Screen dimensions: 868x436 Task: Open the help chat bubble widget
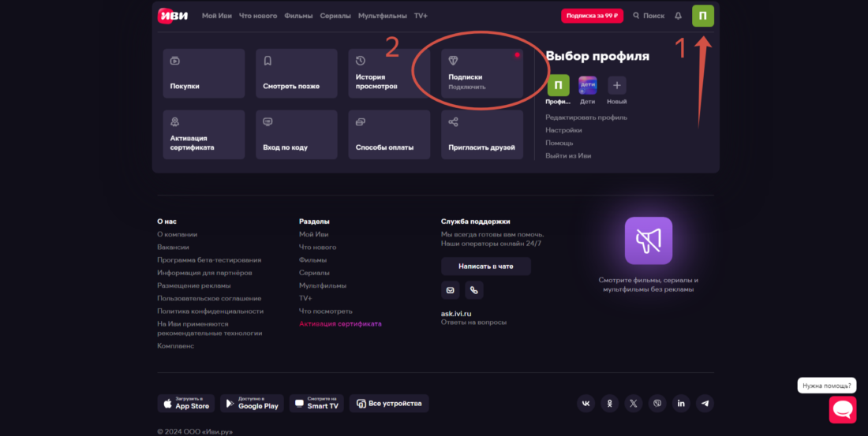click(842, 410)
